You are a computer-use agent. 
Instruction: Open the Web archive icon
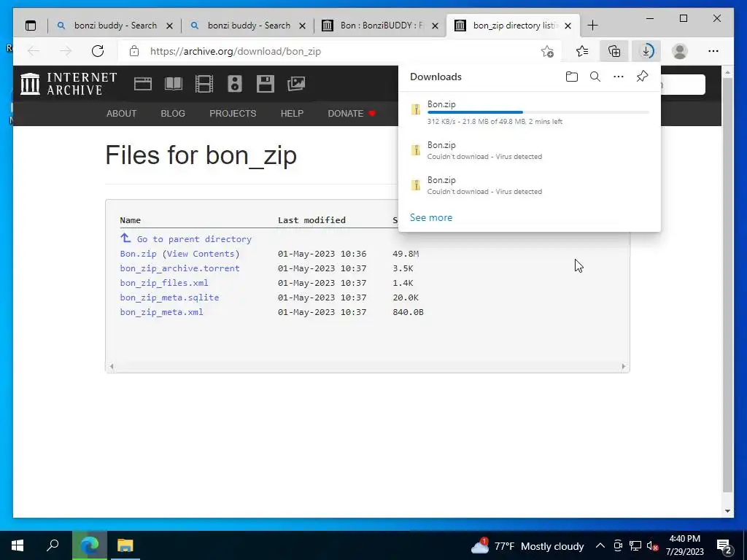pyautogui.click(x=142, y=84)
